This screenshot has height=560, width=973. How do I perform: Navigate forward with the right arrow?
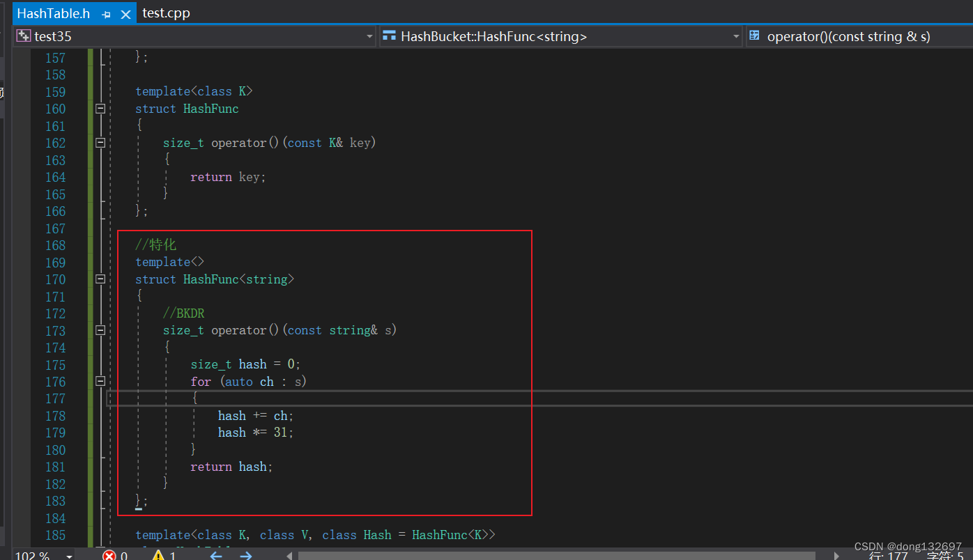click(246, 555)
